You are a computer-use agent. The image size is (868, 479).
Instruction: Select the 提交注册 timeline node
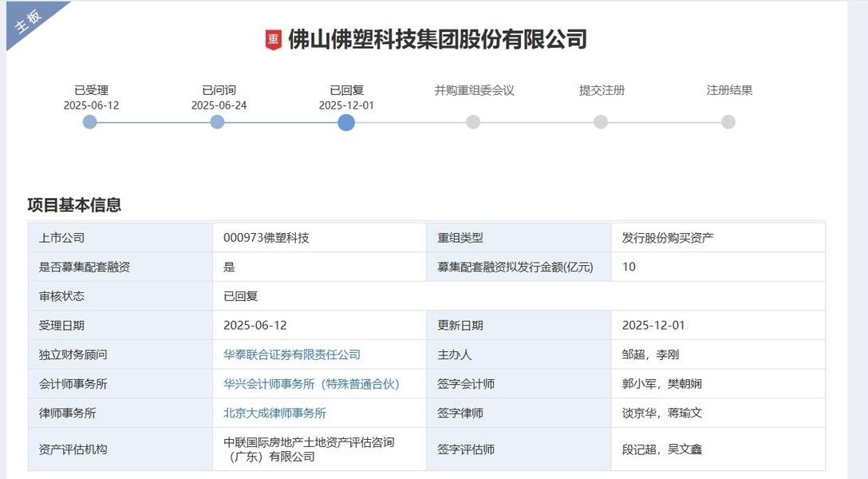point(601,122)
